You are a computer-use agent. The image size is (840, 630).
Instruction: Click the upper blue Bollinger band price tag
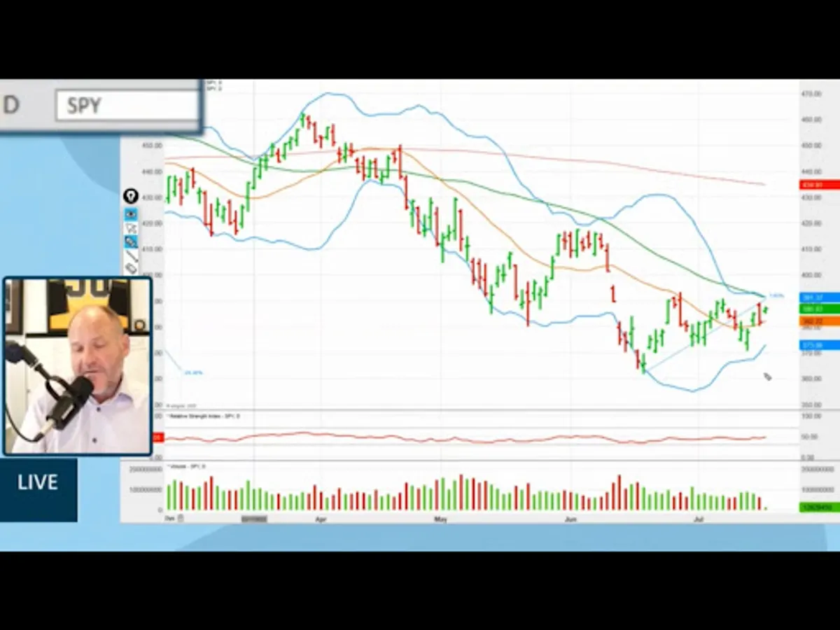tap(819, 297)
